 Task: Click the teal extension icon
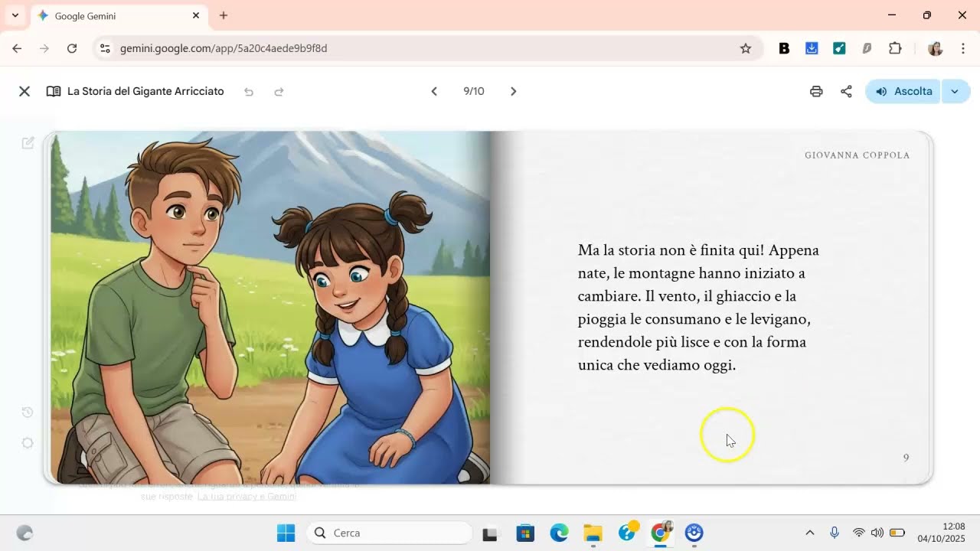(x=839, y=48)
